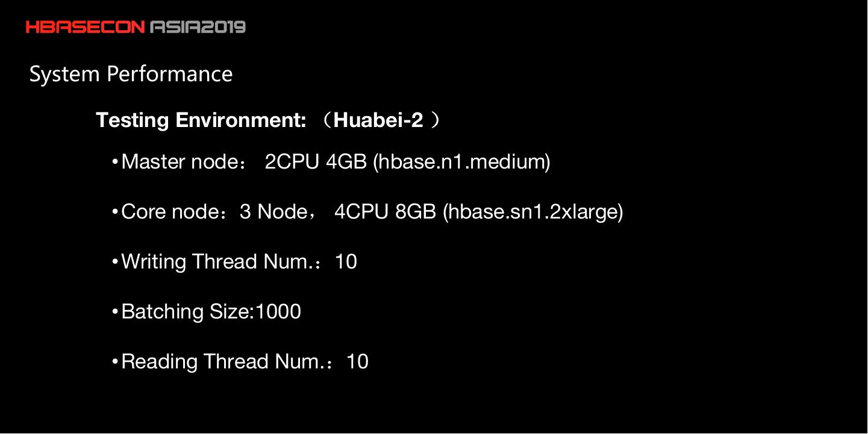Click the gray ASIA2019 logo text
Screen dimensions: 868x434
(x=198, y=27)
